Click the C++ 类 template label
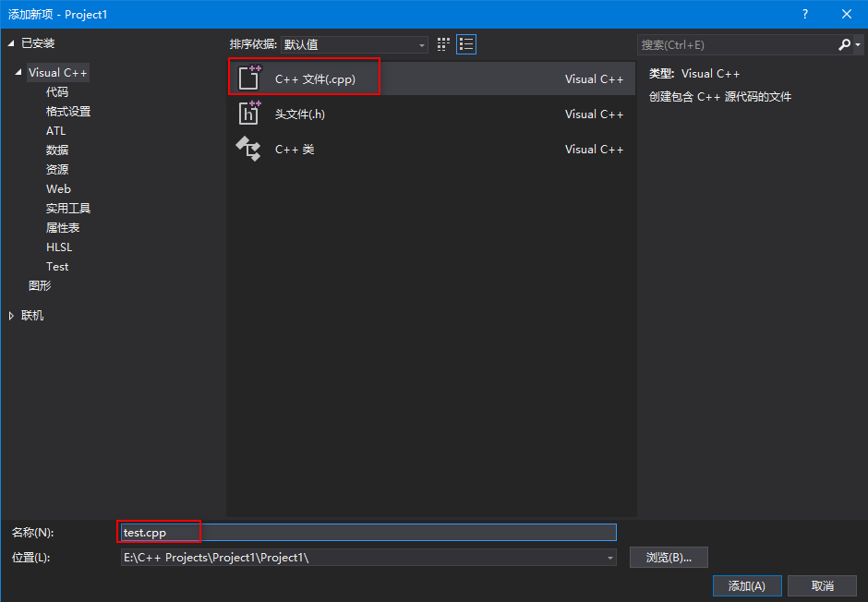This screenshot has width=868, height=602. [295, 150]
